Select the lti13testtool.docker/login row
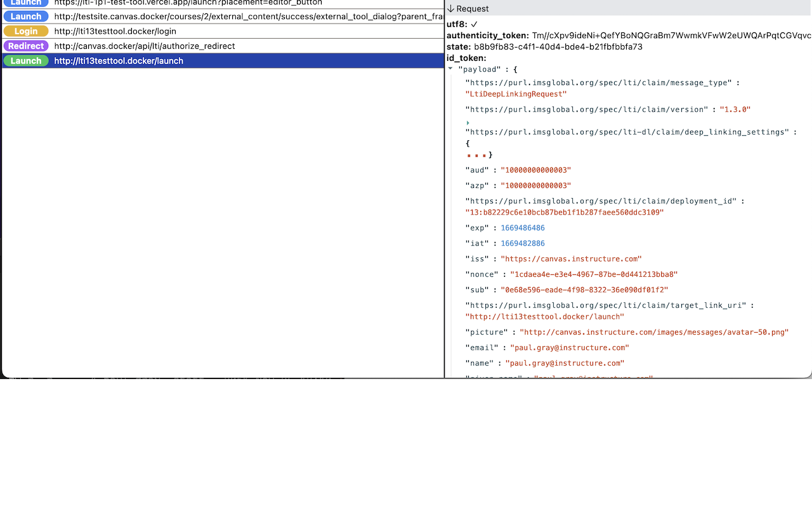 tap(223, 31)
